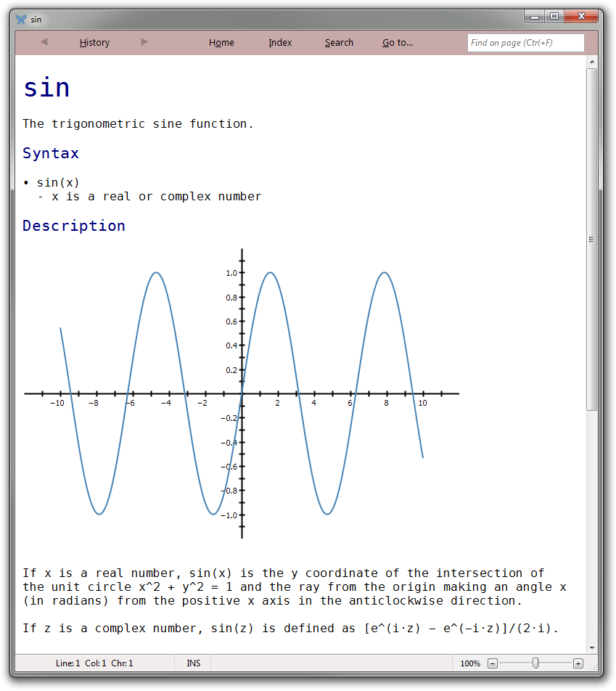The height and width of the screenshot is (691, 616).
Task: Open the Go to... dialog
Action: point(398,43)
